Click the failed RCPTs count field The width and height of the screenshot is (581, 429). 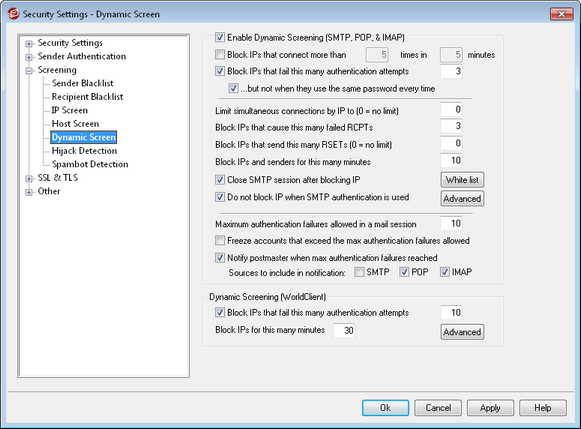451,126
